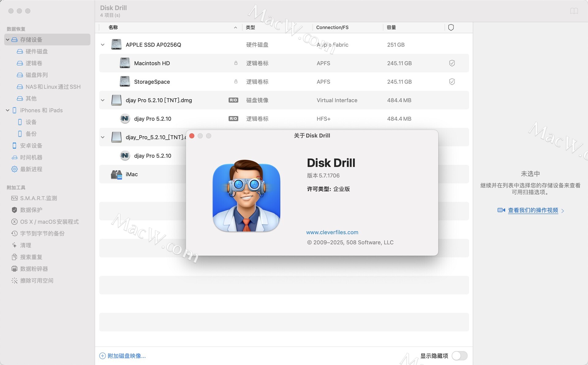Click the recent sessions gear icon

(14, 169)
